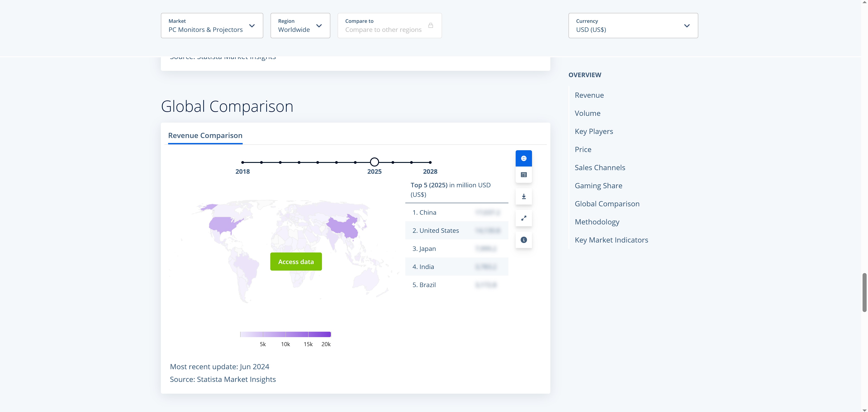Select the Revenue Comparison tab

205,135
